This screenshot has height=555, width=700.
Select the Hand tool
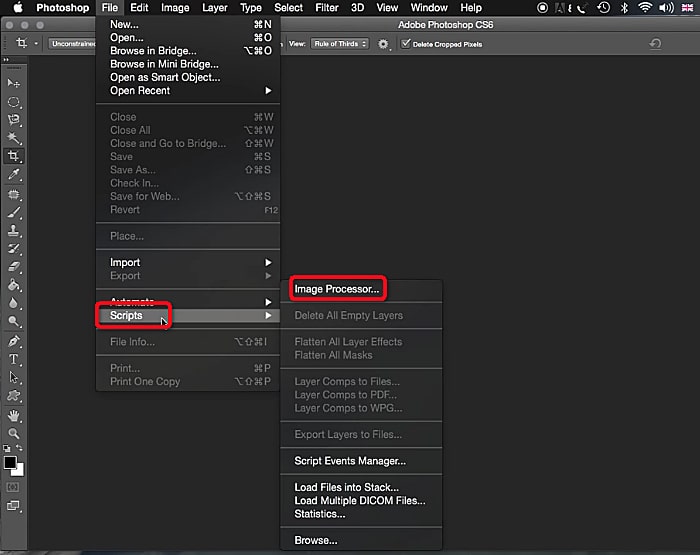[x=13, y=416]
